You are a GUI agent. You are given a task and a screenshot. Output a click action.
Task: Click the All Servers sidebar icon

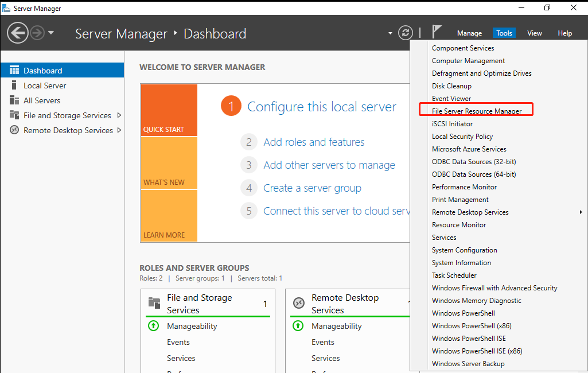point(14,100)
